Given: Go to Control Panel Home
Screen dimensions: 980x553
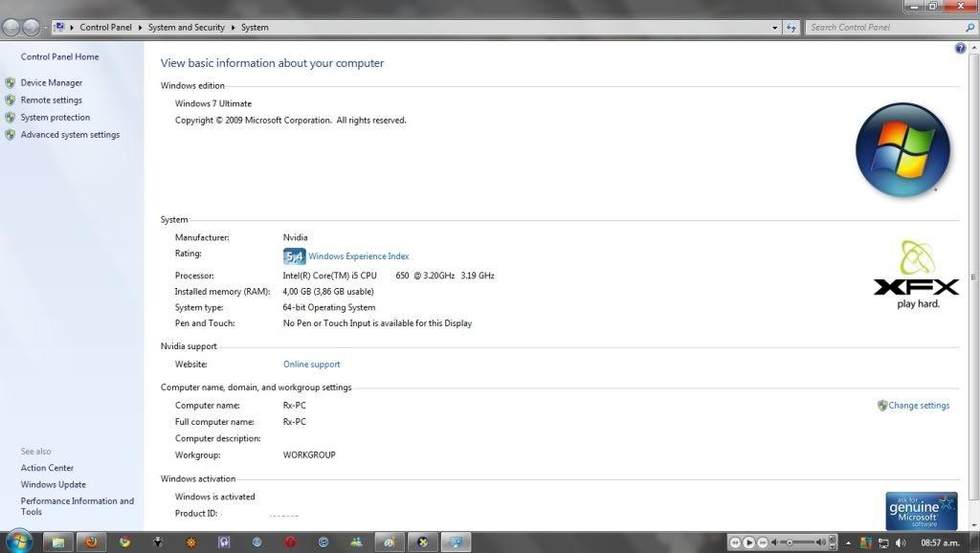Looking at the screenshot, I should [x=59, y=56].
